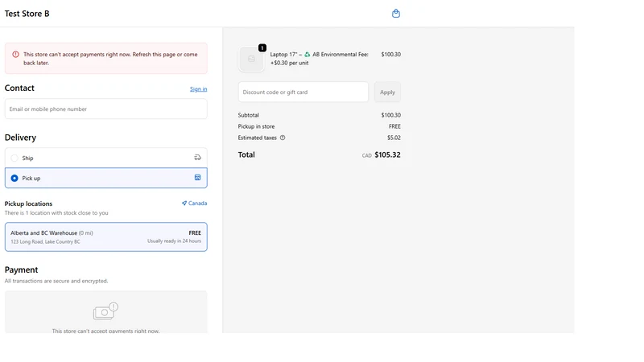Click the Subtotal $100.30 value
644x362 pixels.
click(x=391, y=115)
